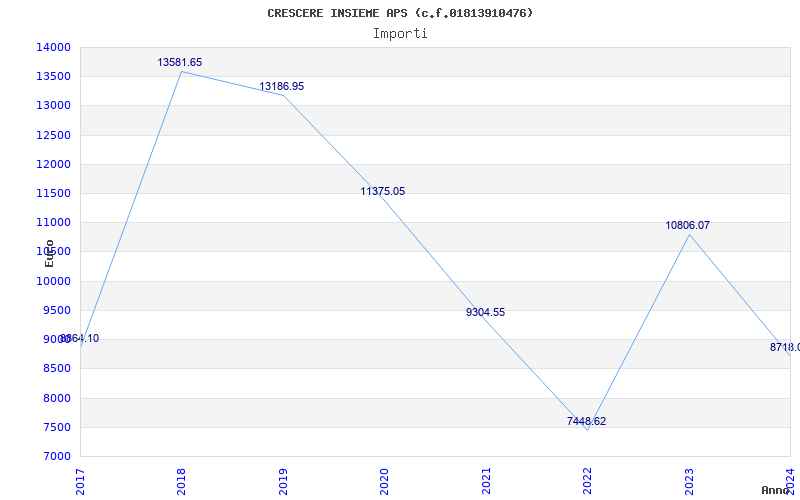
Task: Click y-axis value 12500
Action: tap(53, 135)
